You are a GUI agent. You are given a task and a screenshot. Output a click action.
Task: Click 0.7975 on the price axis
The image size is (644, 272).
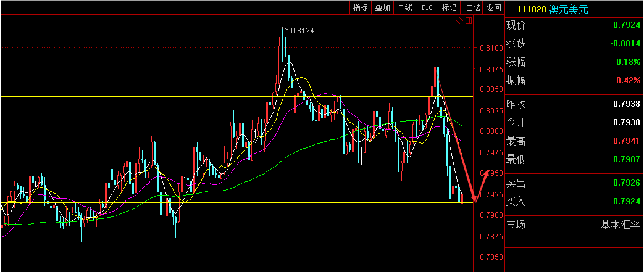tap(491, 152)
